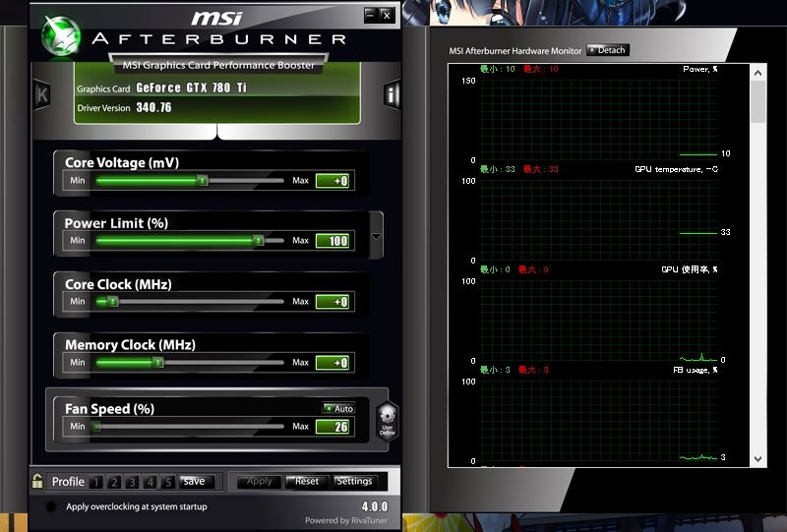
Task: Click the Memory Clock +0 value field
Action: 333,362
